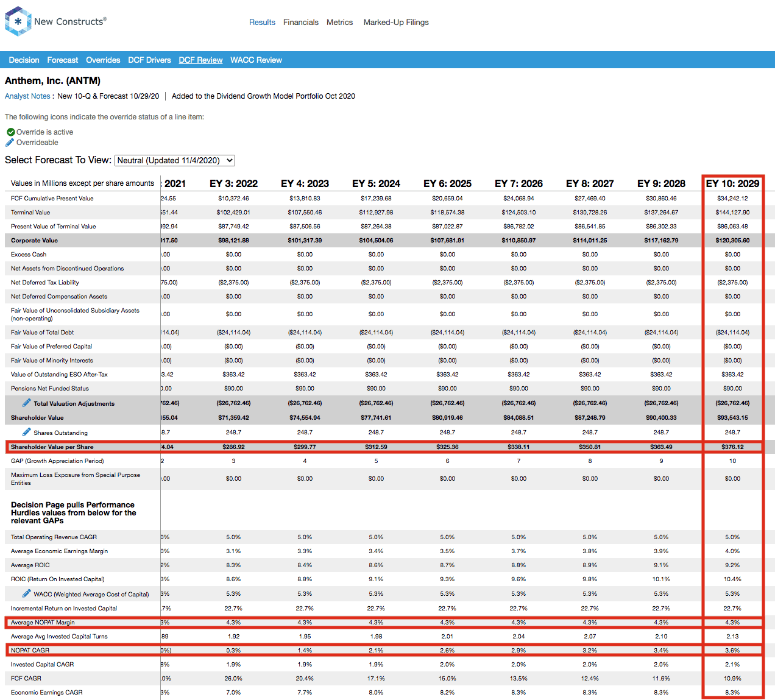
Task: Open the Metrics menu item
Action: pos(340,23)
